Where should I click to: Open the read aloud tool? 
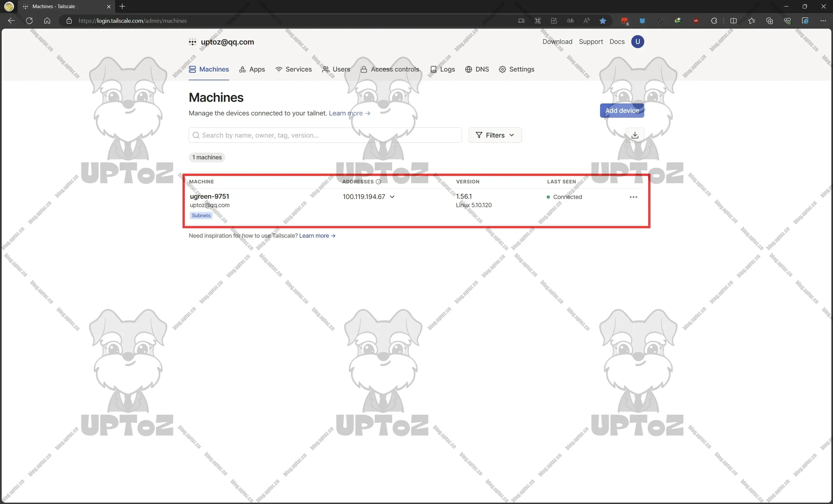[587, 20]
